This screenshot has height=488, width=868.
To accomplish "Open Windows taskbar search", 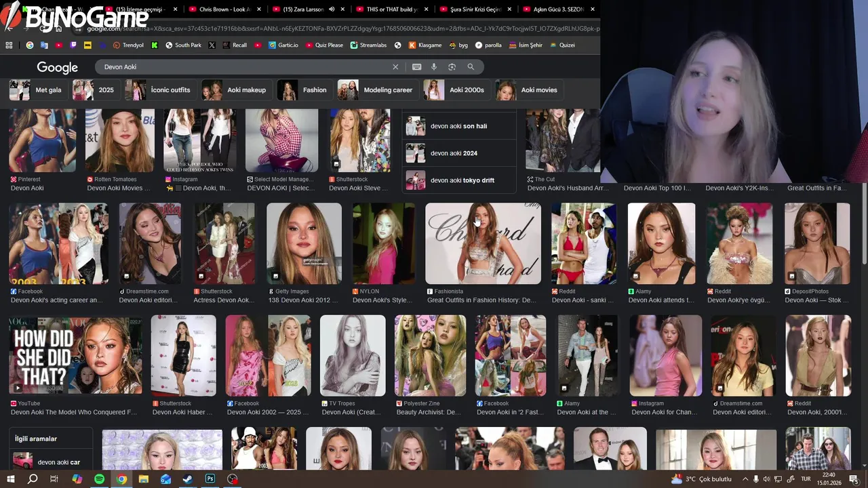I will point(33,479).
